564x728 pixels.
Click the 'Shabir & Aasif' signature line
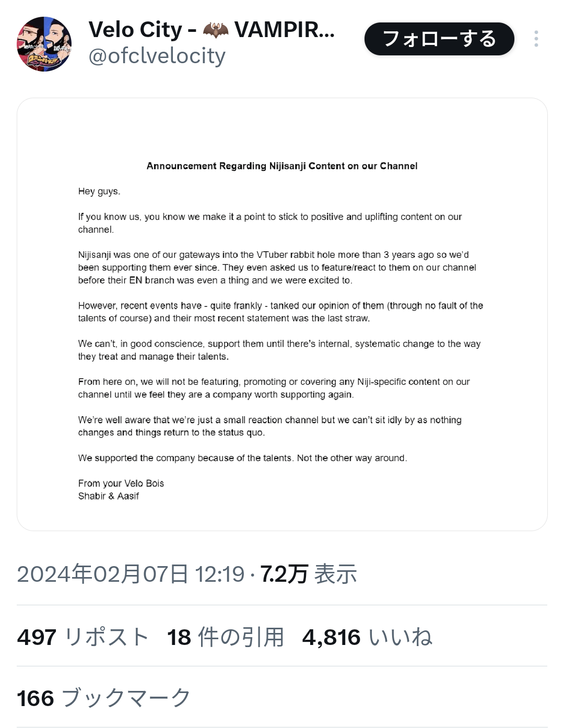109,496
